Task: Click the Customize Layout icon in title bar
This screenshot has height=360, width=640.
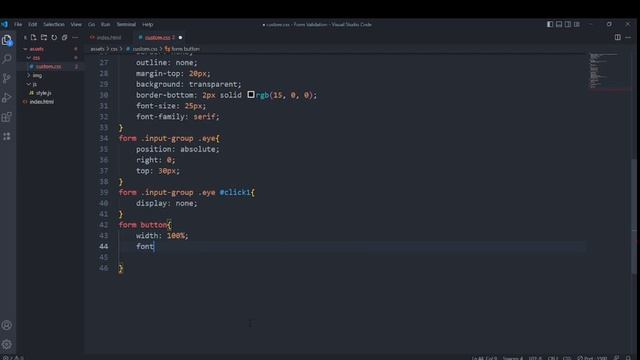Action: 577,24
